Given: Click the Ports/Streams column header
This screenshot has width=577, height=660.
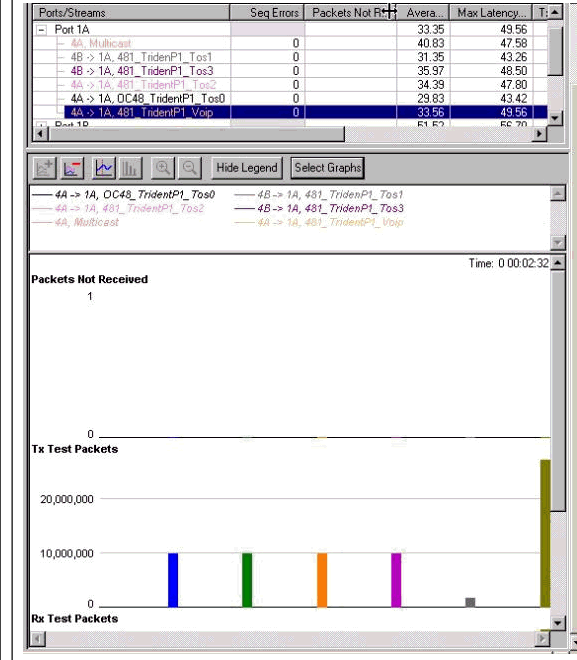Looking at the screenshot, I should pyautogui.click(x=131, y=13).
